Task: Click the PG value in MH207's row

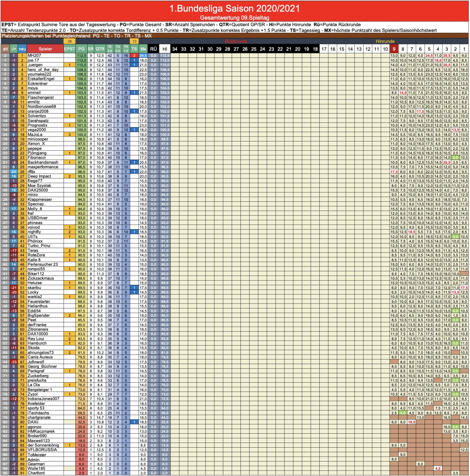Action: 81,56
